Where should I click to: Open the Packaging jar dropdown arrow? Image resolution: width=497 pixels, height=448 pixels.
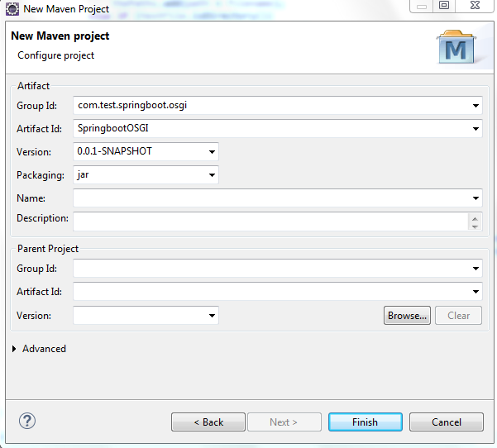point(212,175)
